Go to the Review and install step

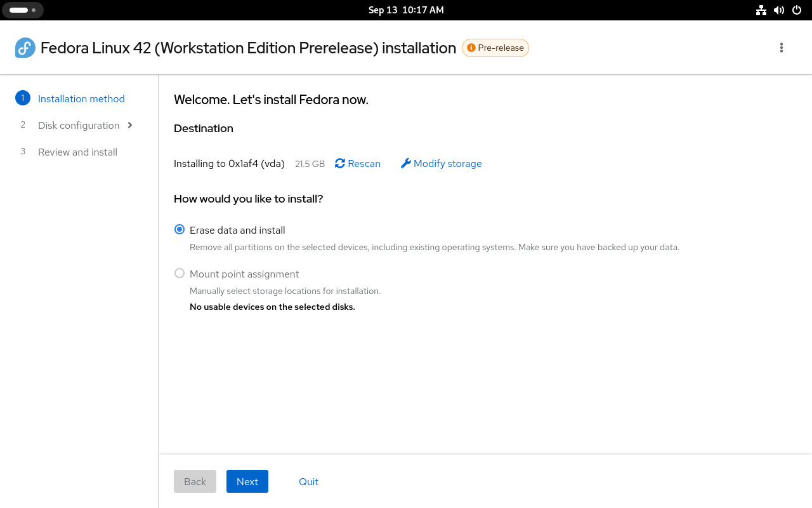pyautogui.click(x=77, y=152)
